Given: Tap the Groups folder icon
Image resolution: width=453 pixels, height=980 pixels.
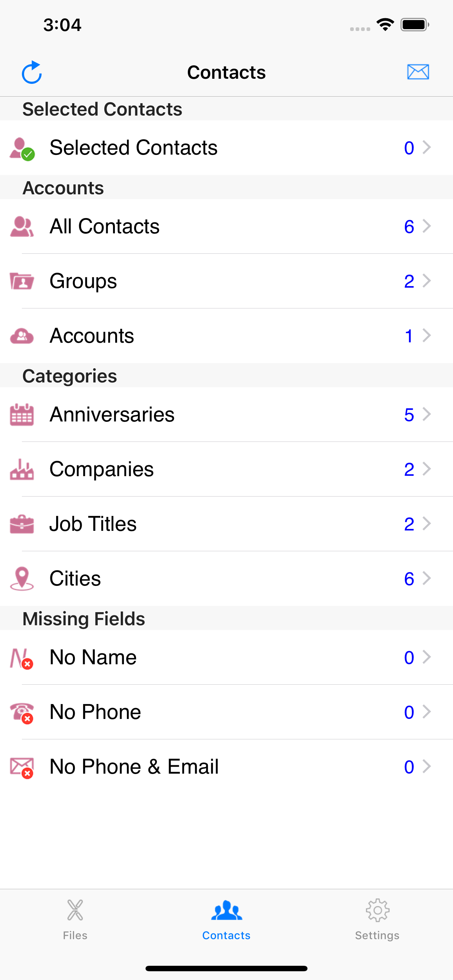Looking at the screenshot, I should click(22, 281).
